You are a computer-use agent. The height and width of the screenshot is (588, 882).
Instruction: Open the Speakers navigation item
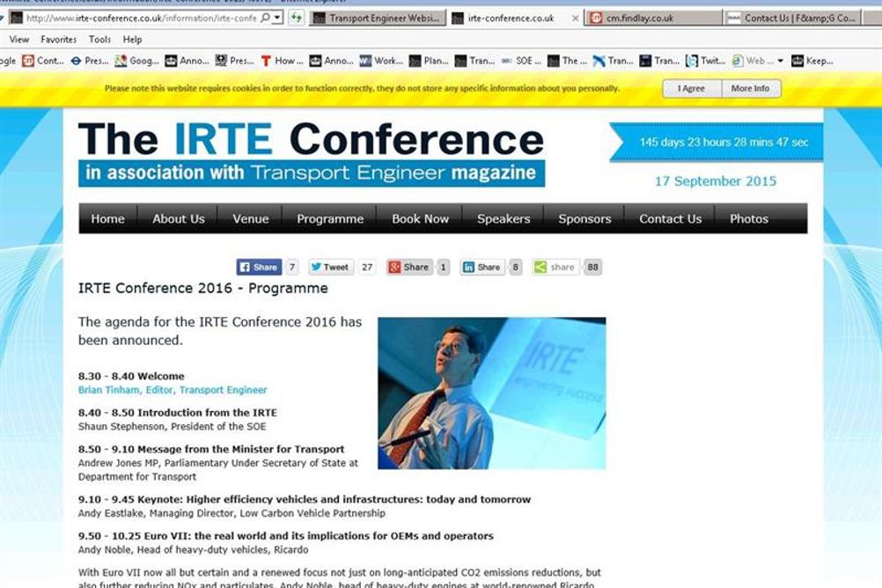(503, 219)
